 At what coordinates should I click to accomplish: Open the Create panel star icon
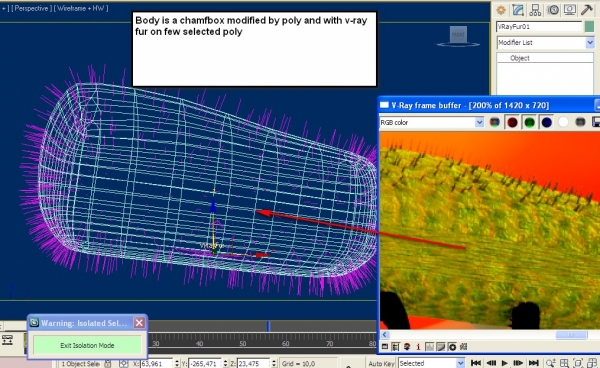[x=501, y=10]
